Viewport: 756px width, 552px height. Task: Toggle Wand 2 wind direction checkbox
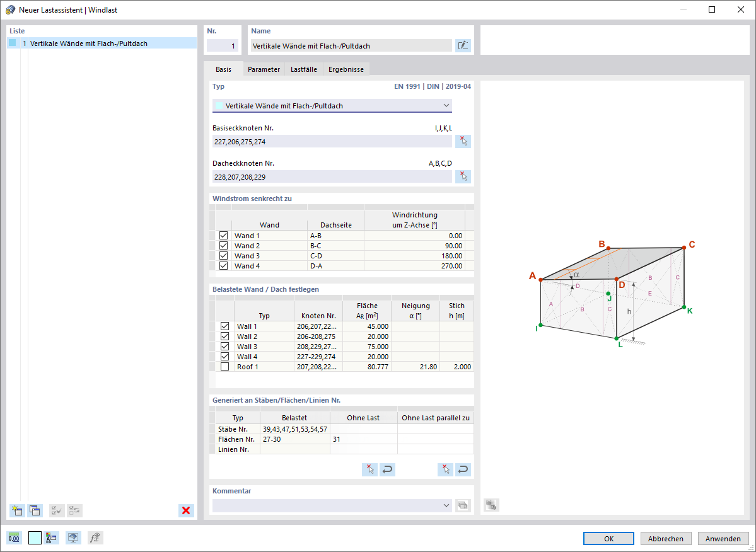(x=223, y=246)
